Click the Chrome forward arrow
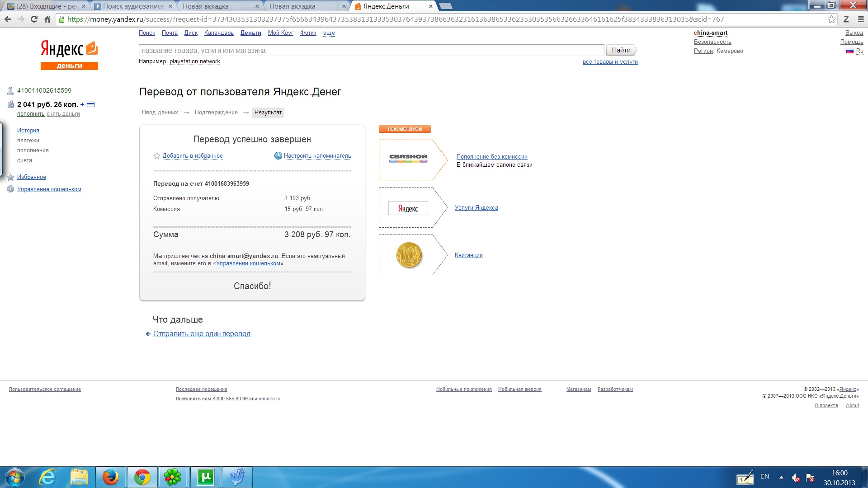 pyautogui.click(x=21, y=19)
